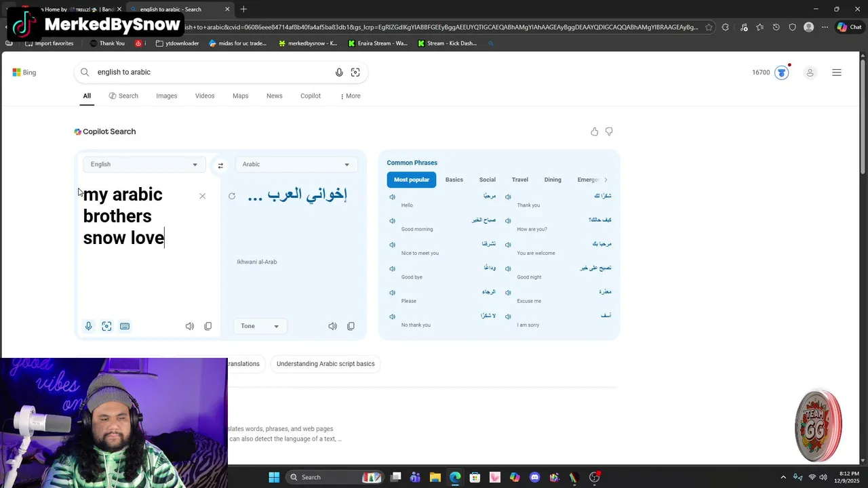
Task: Open the Search tab with loop icon
Action: click(x=123, y=96)
